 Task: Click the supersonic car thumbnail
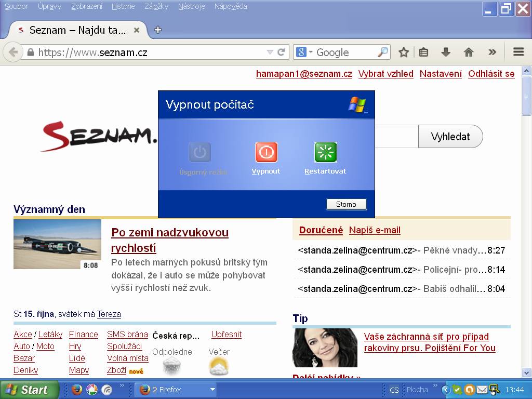(57, 244)
